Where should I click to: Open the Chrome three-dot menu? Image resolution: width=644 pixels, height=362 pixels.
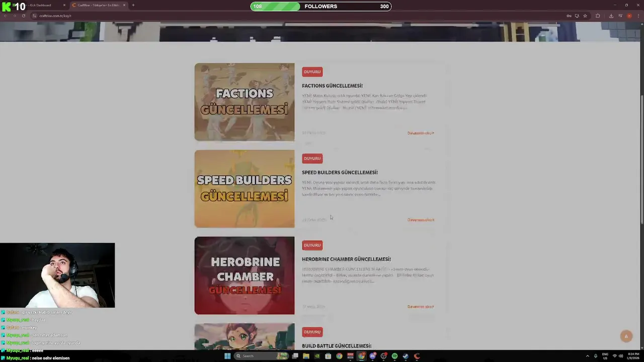click(638, 16)
